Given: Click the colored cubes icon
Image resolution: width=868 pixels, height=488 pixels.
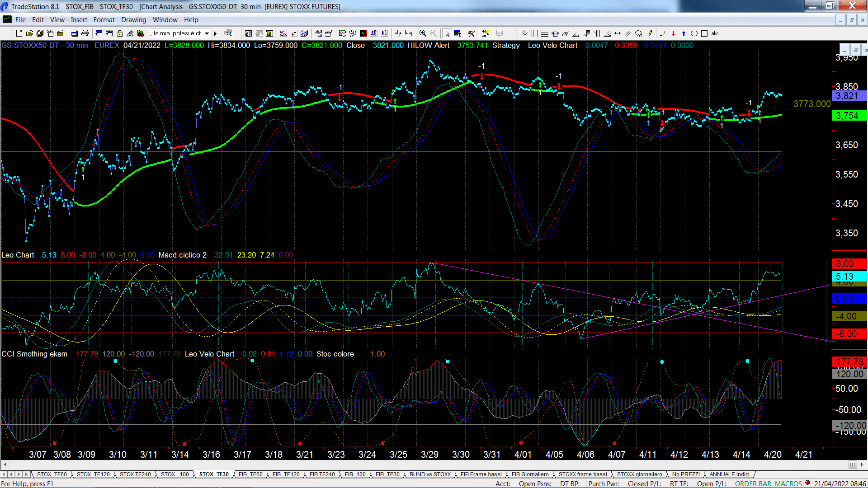Looking at the screenshot, I should point(140,33).
